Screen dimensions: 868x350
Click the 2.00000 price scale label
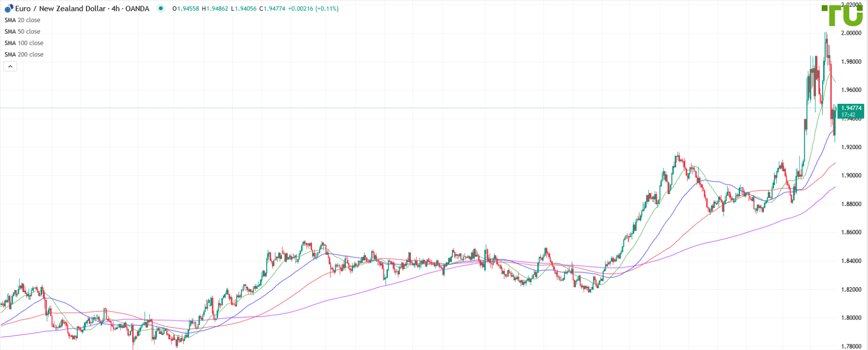click(851, 33)
